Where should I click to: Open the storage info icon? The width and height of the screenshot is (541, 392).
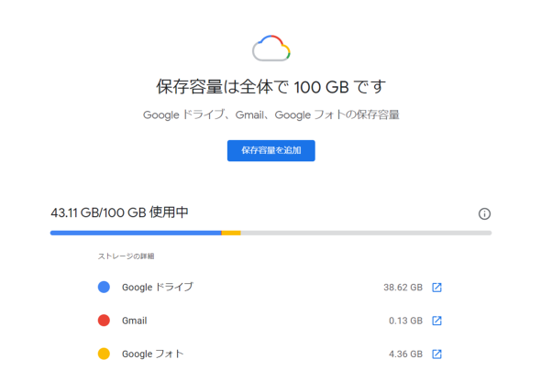(x=484, y=213)
